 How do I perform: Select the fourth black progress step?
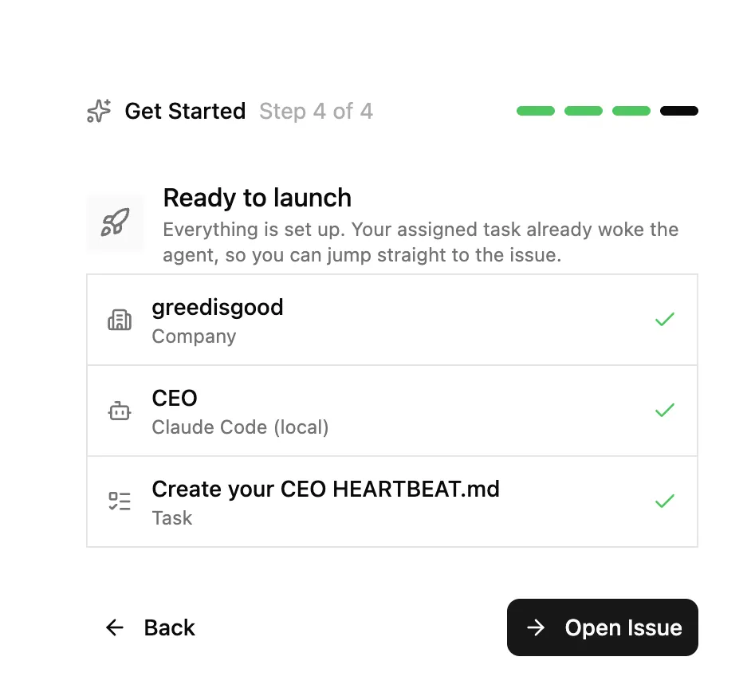[679, 111]
